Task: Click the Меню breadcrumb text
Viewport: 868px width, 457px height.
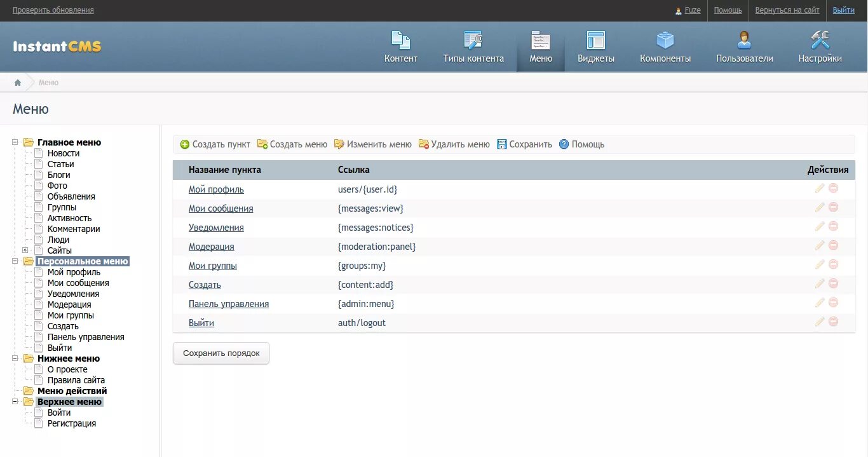Action: pos(48,83)
